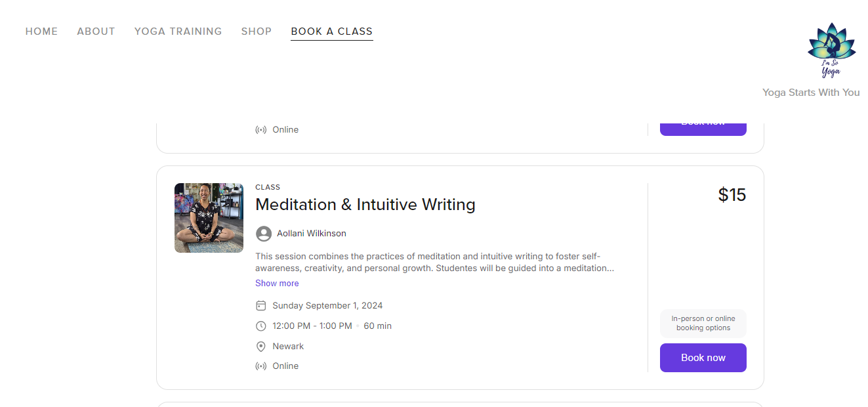Book the Meditation & Intuitive Writing class
The width and height of the screenshot is (868, 407).
[x=703, y=358]
